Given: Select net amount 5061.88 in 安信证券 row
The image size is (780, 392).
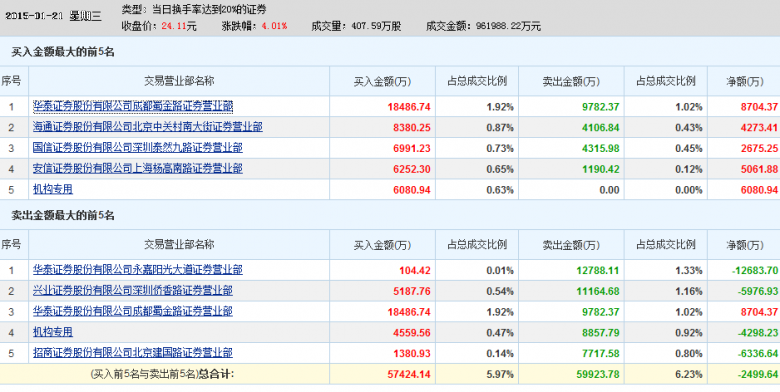Looking at the screenshot, I should coord(759,170).
